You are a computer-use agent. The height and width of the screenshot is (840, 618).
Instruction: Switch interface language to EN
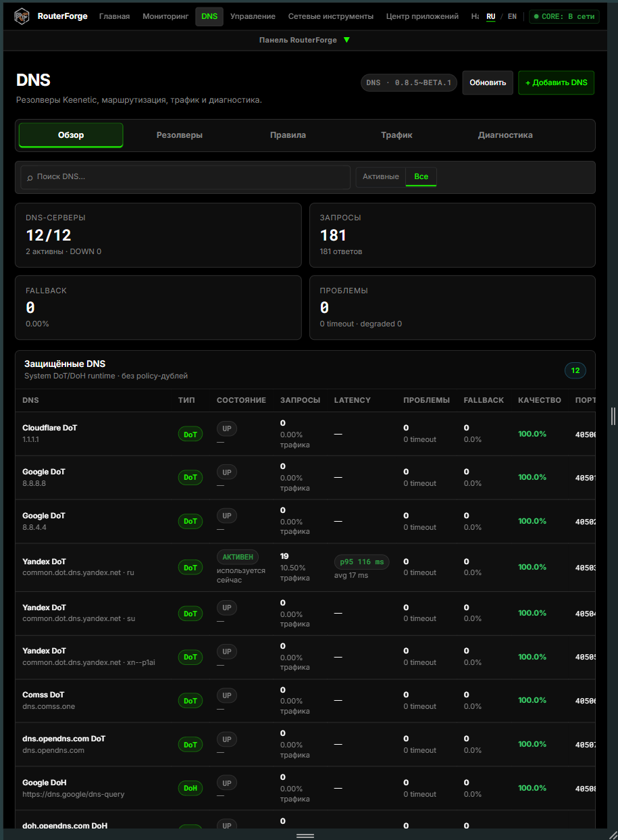click(512, 16)
